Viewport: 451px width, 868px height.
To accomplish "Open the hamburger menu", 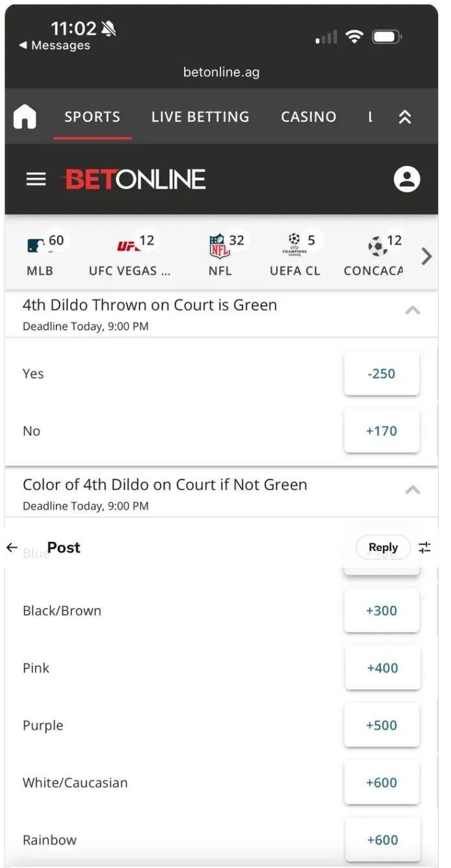I will [x=36, y=179].
